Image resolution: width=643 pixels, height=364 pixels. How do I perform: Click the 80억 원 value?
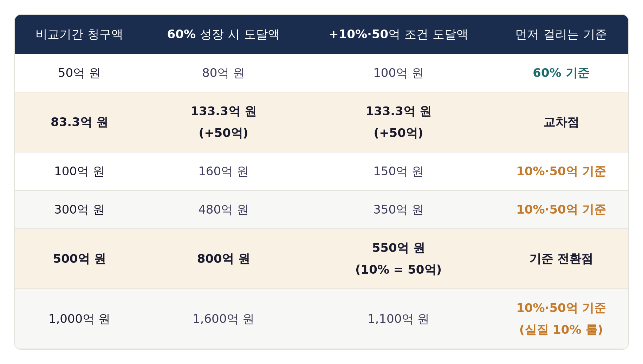coord(223,73)
